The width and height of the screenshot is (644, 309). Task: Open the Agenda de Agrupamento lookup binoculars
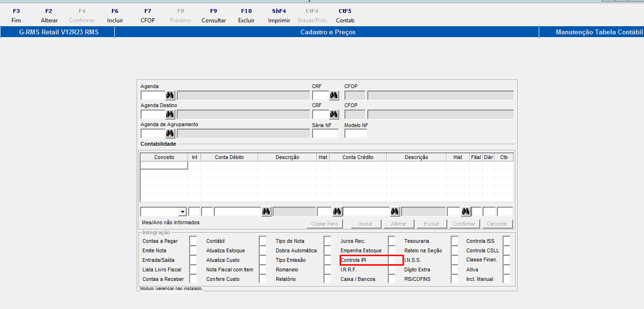pyautogui.click(x=170, y=133)
